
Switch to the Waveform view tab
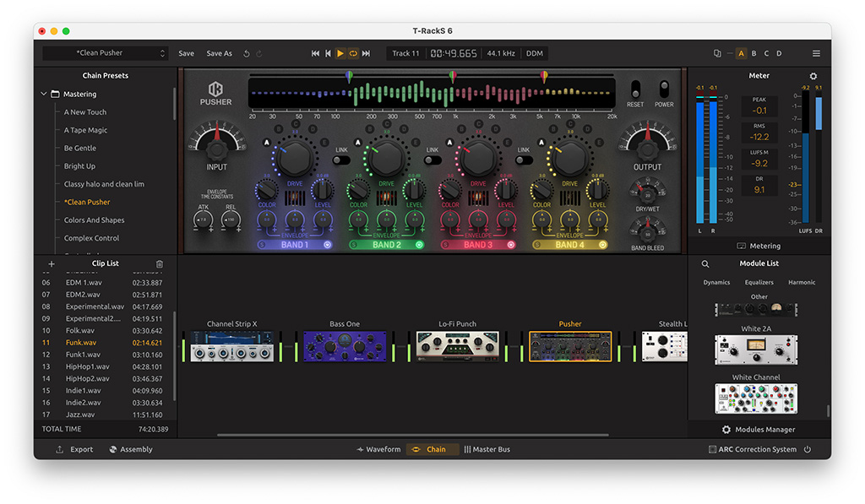378,449
